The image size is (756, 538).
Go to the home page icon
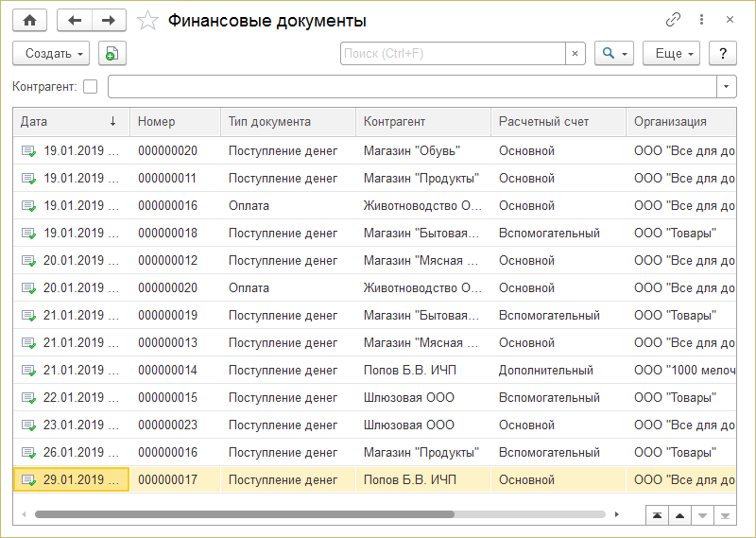click(30, 21)
